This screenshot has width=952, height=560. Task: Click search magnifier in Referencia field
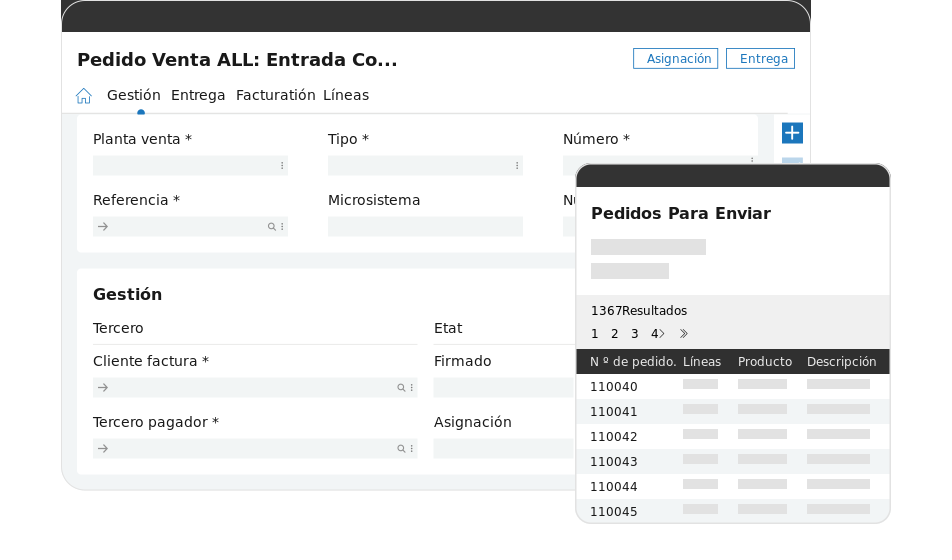(x=271, y=227)
